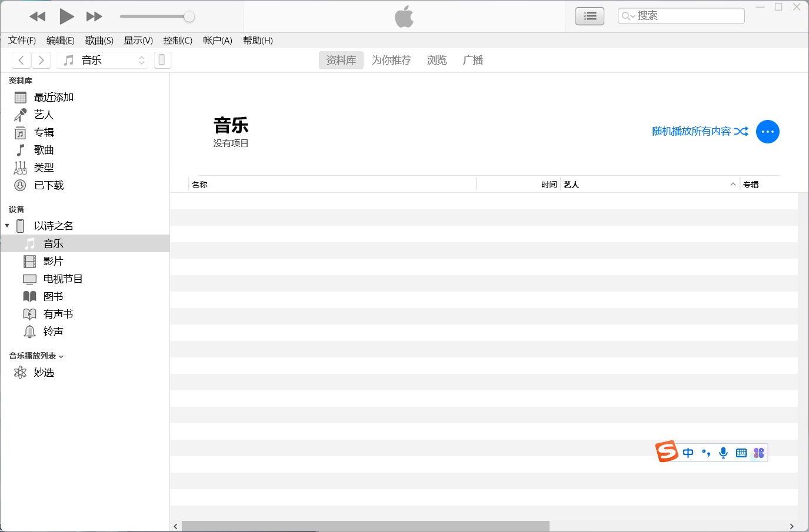Open 最近添加 in the library sidebar

[x=54, y=97]
